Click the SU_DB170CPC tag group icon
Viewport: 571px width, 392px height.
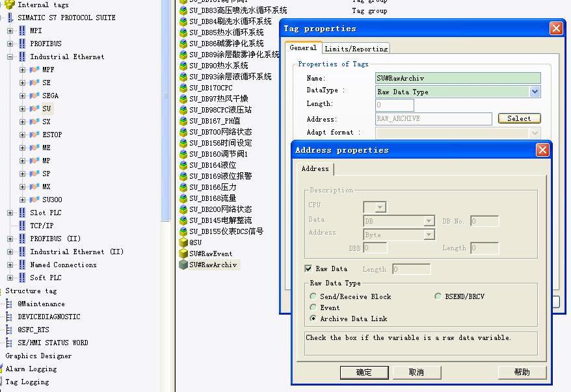[x=183, y=88]
